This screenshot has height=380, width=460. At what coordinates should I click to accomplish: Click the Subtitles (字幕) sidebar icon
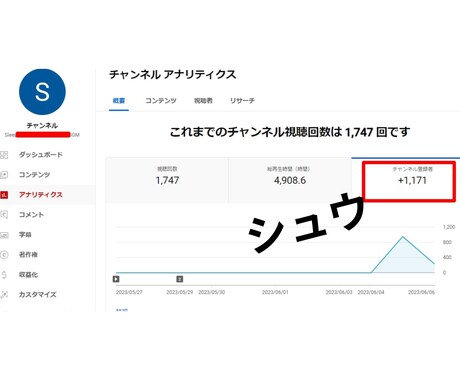coord(4,235)
